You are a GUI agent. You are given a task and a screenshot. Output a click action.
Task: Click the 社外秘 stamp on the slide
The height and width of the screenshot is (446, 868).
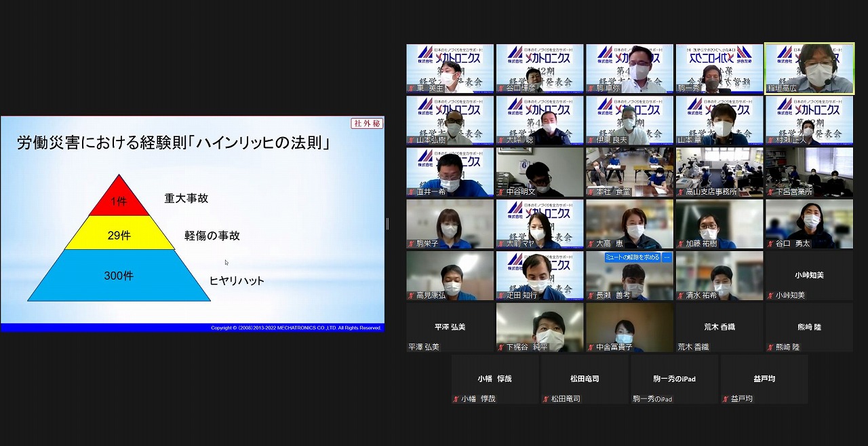click(367, 124)
